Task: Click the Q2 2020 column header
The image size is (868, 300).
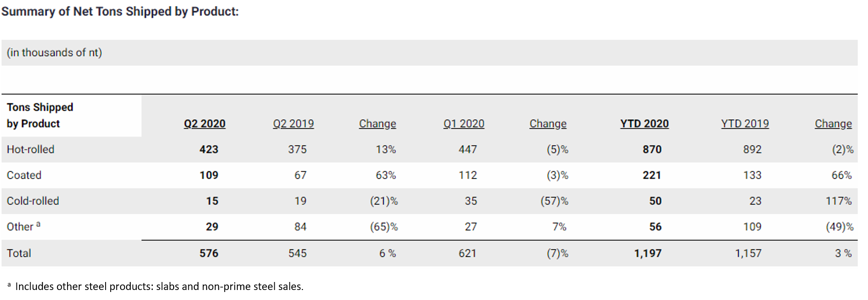Action: [204, 123]
